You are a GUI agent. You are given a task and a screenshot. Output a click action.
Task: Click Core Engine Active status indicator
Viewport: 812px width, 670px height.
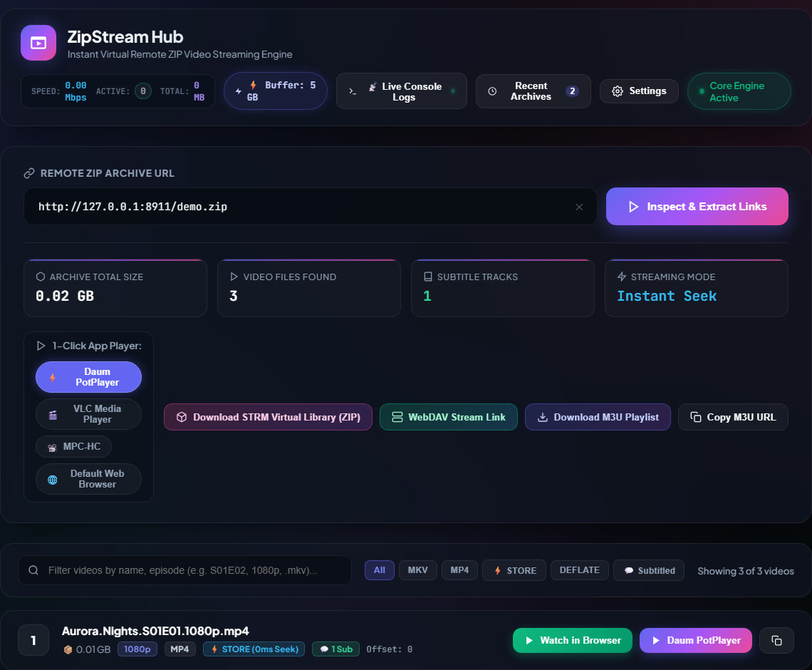pos(739,92)
